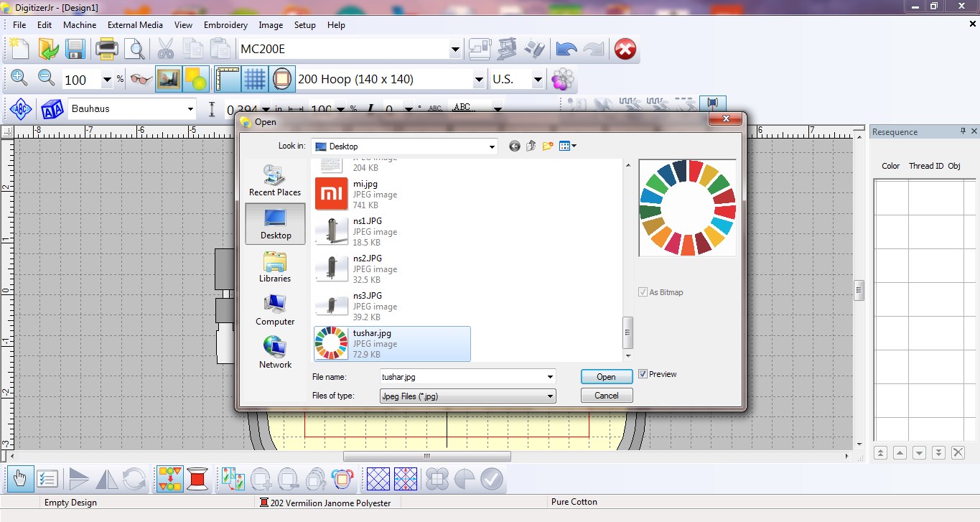The height and width of the screenshot is (522, 980).
Task: Select the mi.jpg file
Action: [x=392, y=195]
